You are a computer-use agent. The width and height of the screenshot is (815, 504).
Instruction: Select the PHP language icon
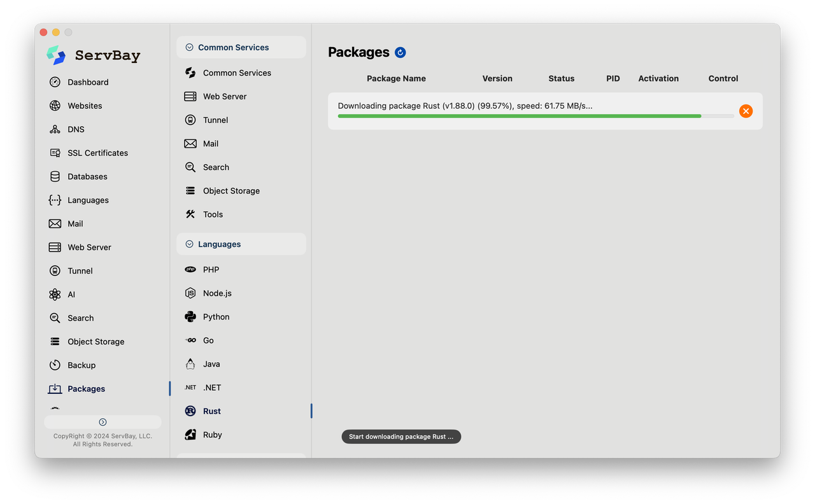(190, 269)
